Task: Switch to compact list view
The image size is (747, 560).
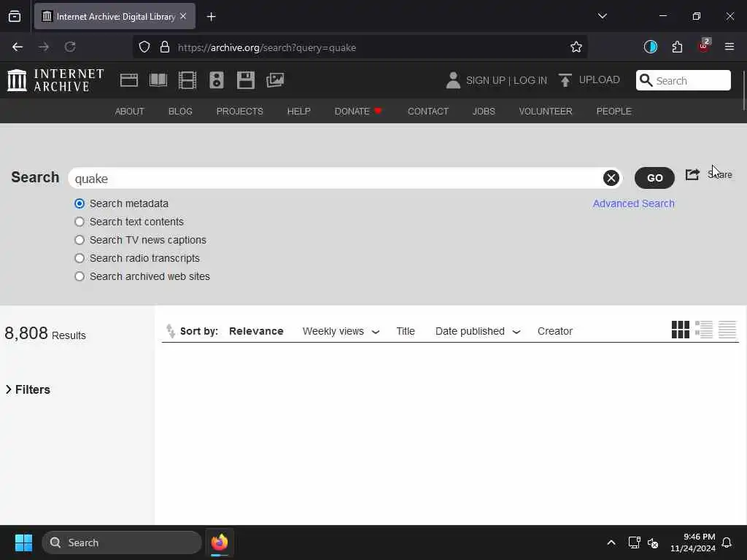Action: coord(727,330)
